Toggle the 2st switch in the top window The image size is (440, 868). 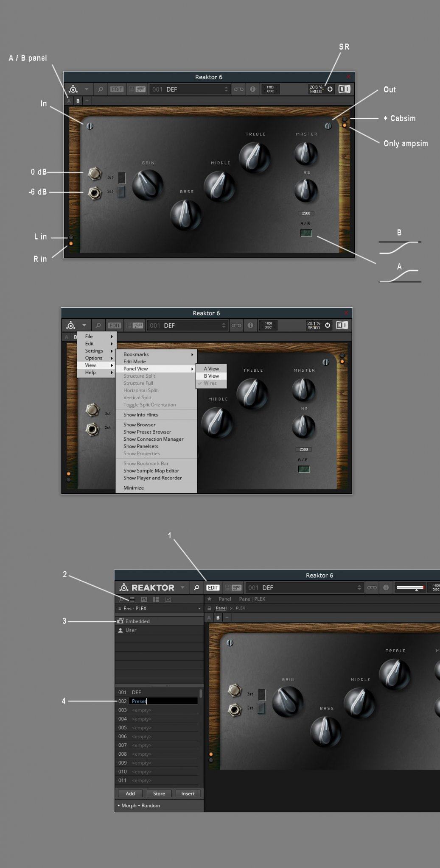pyautogui.click(x=121, y=192)
